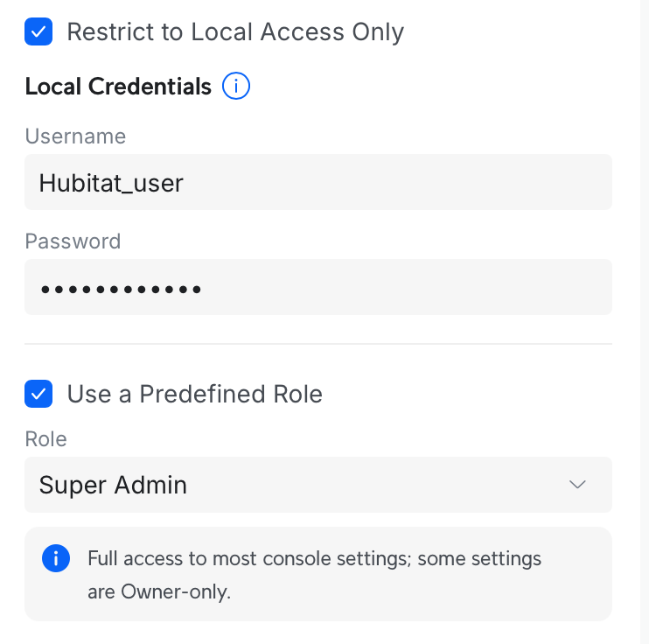Click the password dots in Password field
The height and width of the screenshot is (644, 649).
point(121,287)
